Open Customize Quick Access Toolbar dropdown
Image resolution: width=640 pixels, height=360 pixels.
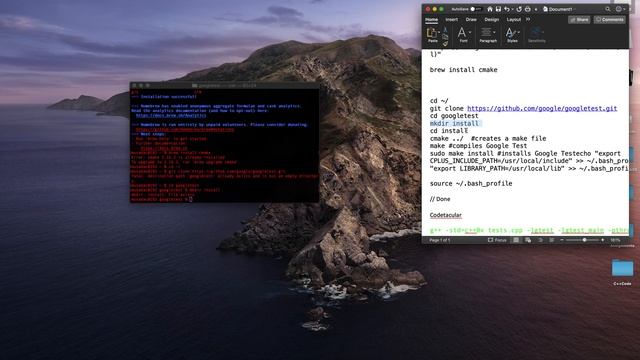(x=536, y=9)
